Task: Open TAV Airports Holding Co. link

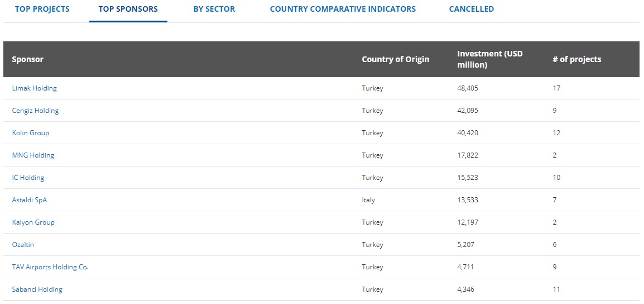Action: 50,267
